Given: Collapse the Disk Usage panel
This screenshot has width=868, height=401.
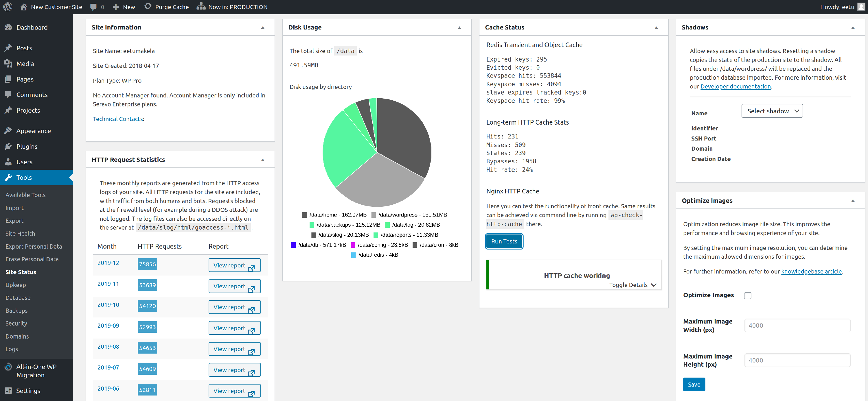Looking at the screenshot, I should (460, 27).
